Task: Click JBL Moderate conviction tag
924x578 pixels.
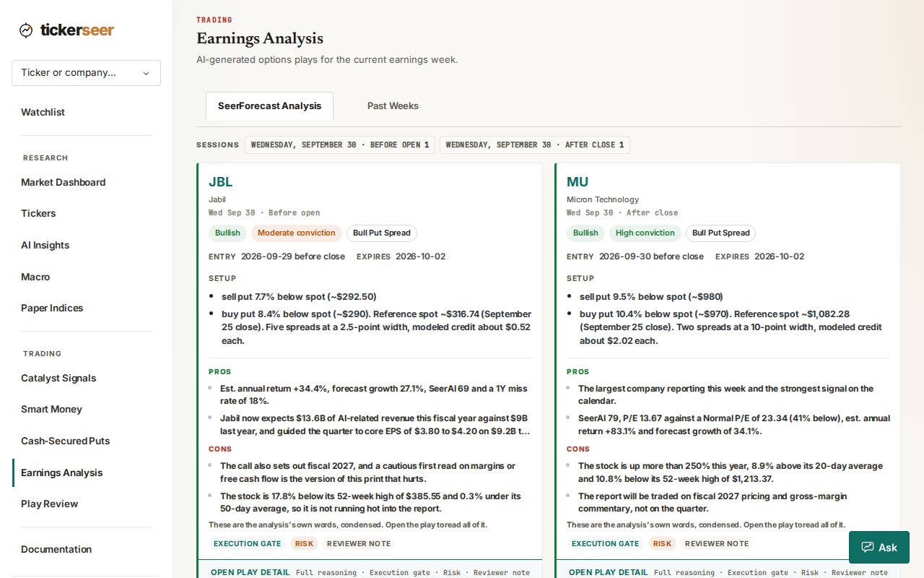Action: point(297,233)
